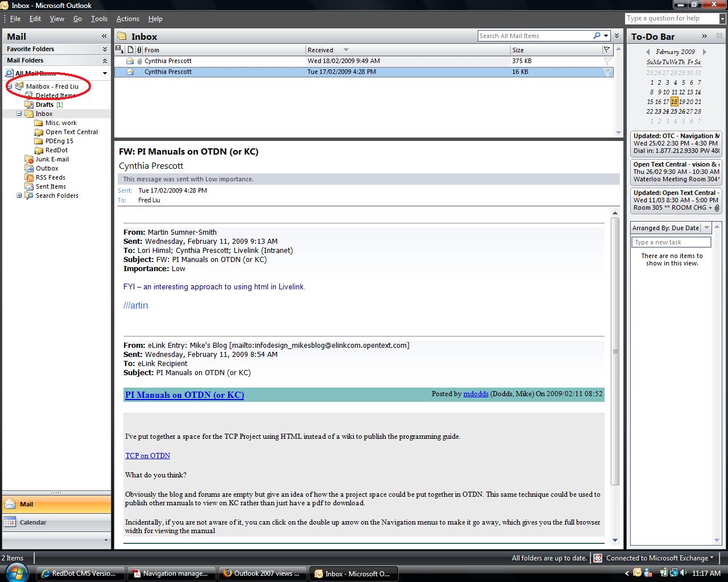This screenshot has width=728, height=582.
Task: Click the Search All Mail Items field
Action: point(535,36)
